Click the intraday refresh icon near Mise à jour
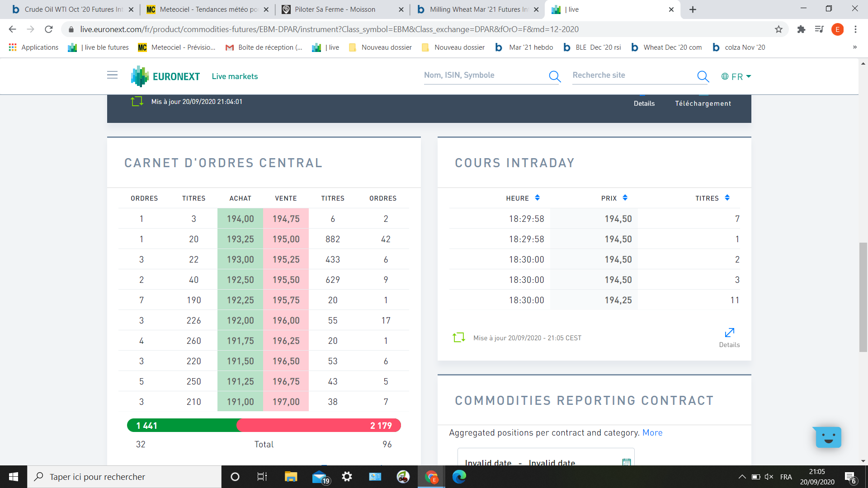 [x=458, y=338]
